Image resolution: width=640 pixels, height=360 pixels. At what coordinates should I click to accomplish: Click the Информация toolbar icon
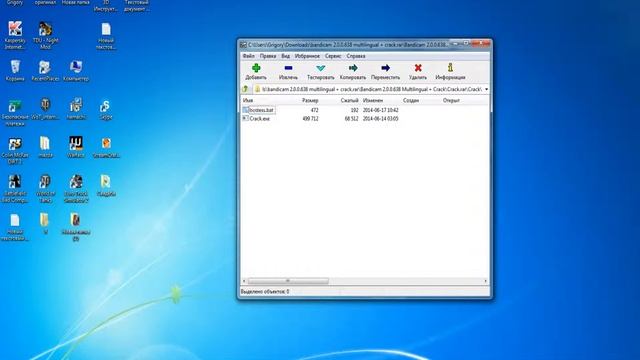pos(450,68)
